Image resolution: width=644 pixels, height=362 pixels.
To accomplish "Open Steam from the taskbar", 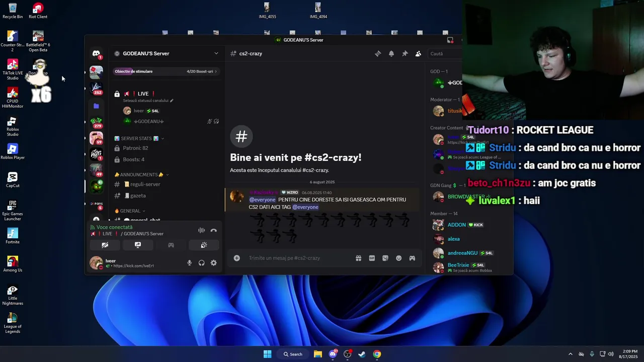I will tap(362, 354).
